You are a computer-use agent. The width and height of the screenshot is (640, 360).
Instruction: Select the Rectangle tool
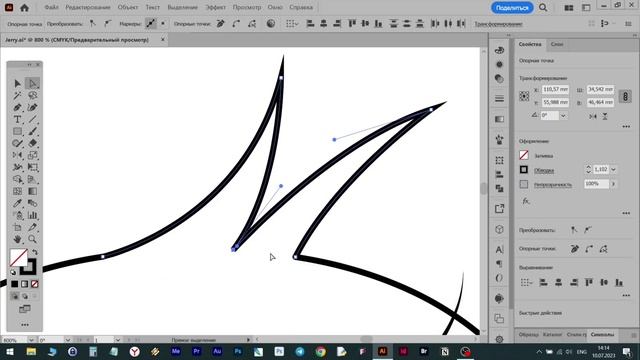tap(17, 131)
